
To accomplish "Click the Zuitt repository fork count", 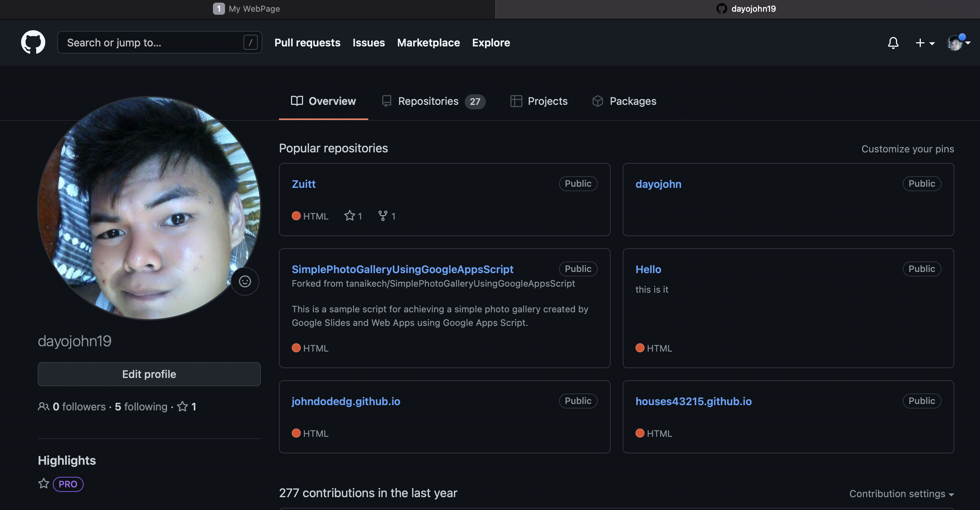I will 387,216.
